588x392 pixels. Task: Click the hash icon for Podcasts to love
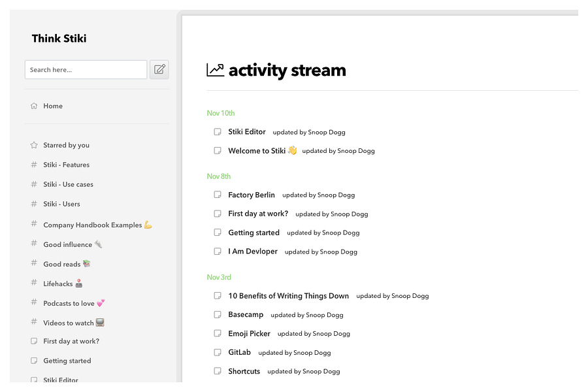34,302
